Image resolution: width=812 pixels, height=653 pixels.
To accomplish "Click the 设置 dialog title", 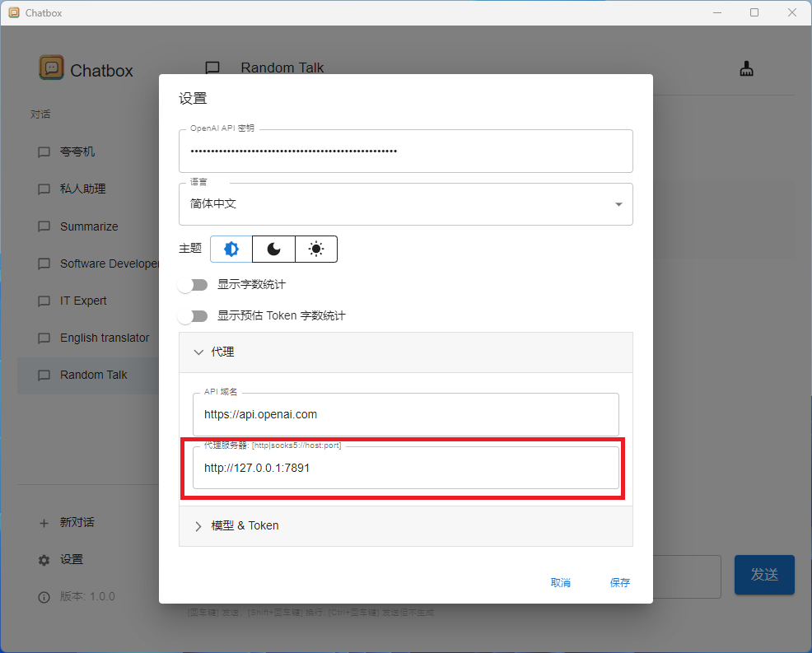I will coord(194,98).
